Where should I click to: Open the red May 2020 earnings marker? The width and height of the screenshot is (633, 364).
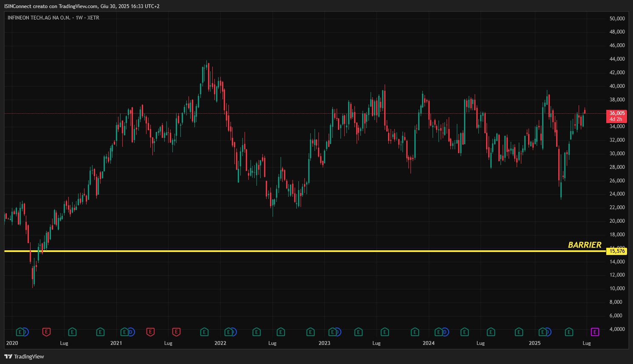pos(46,332)
